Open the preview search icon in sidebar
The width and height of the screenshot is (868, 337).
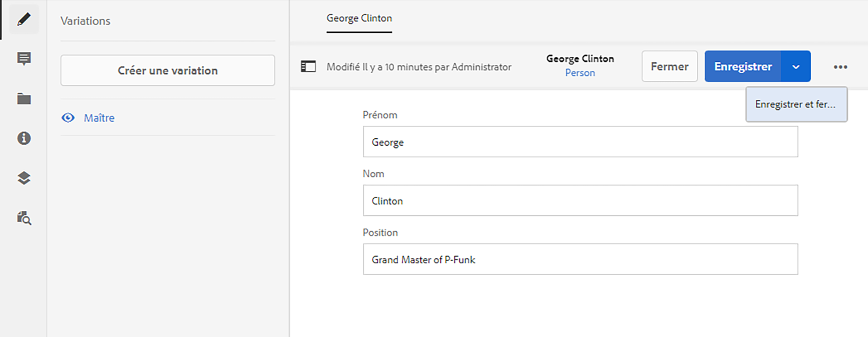coord(24,218)
